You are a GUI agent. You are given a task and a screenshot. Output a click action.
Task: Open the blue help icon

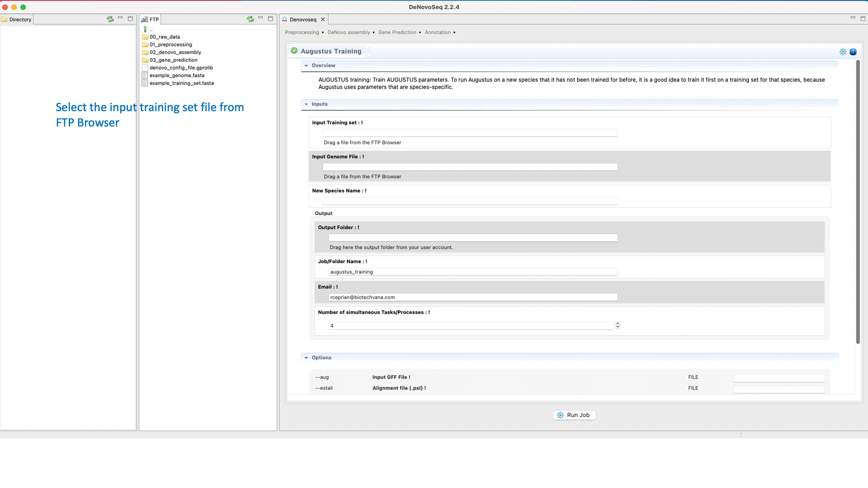[x=853, y=52]
